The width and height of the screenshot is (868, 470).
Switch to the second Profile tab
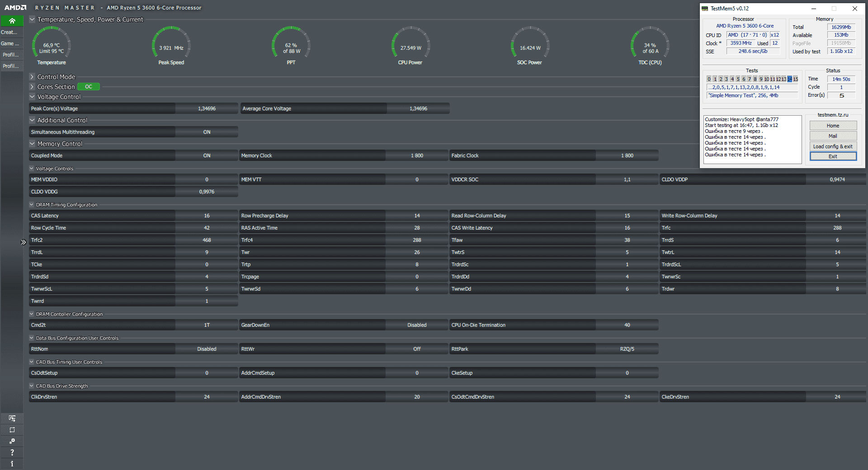tap(11, 66)
